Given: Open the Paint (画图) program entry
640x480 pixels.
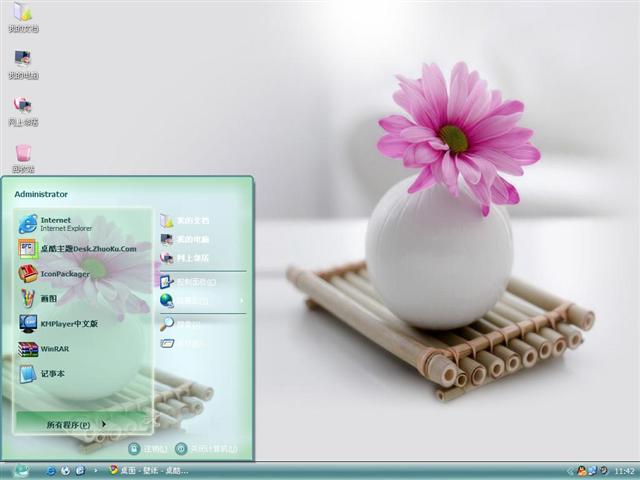Looking at the screenshot, I should tap(84, 299).
